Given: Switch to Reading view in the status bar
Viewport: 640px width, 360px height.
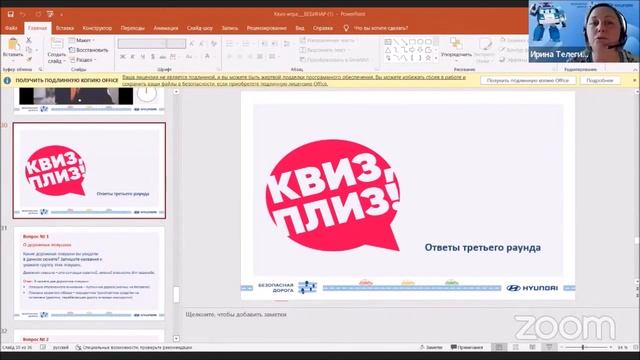Looking at the screenshot, I should (532, 347).
